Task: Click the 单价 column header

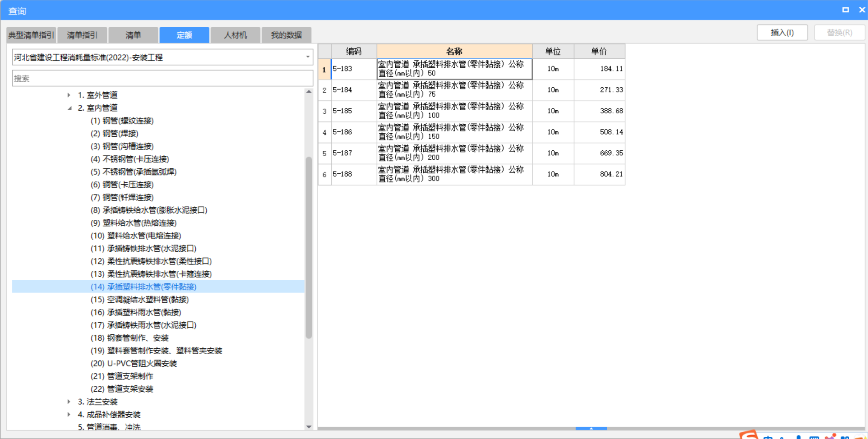Action: coord(600,52)
